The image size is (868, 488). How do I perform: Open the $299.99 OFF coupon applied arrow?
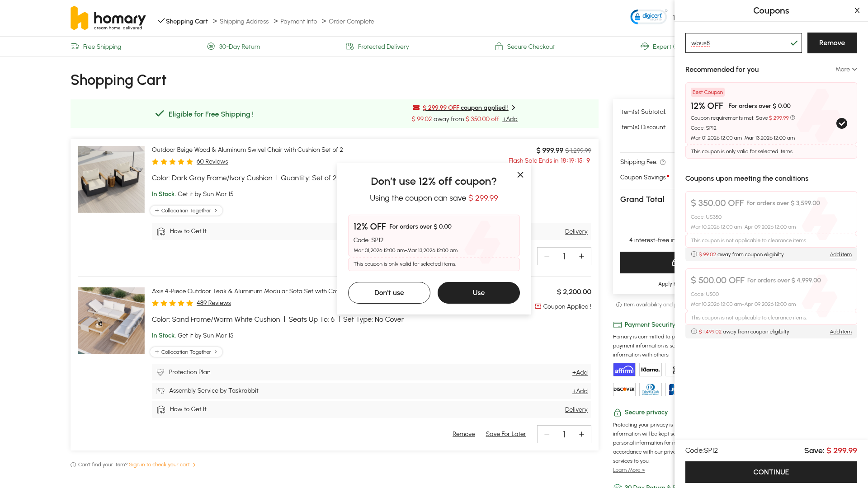pos(514,108)
